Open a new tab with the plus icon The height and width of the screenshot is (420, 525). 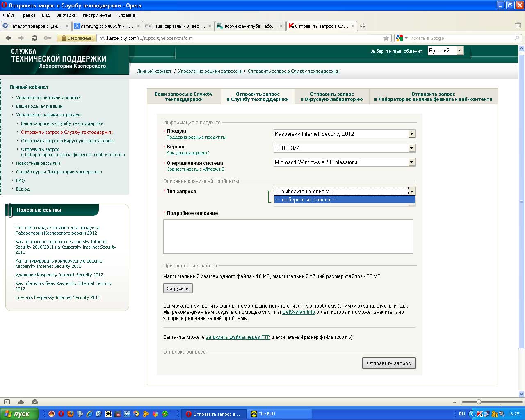(x=363, y=26)
